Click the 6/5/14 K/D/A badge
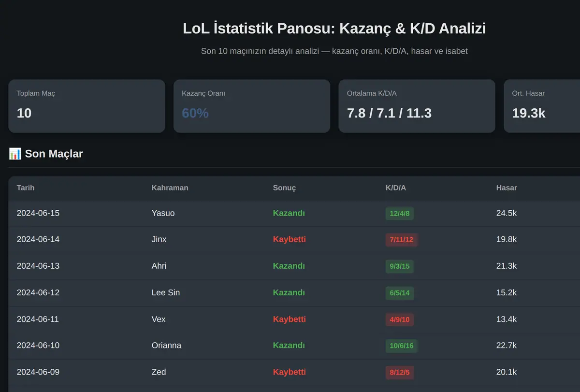 point(400,292)
